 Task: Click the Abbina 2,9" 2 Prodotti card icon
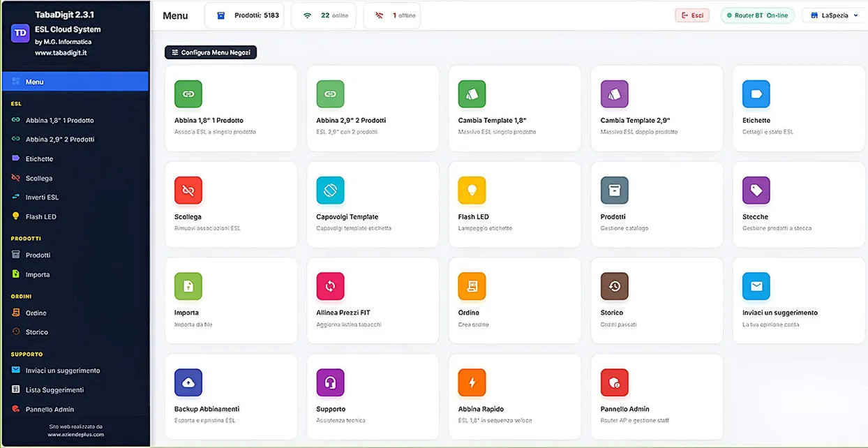330,94
